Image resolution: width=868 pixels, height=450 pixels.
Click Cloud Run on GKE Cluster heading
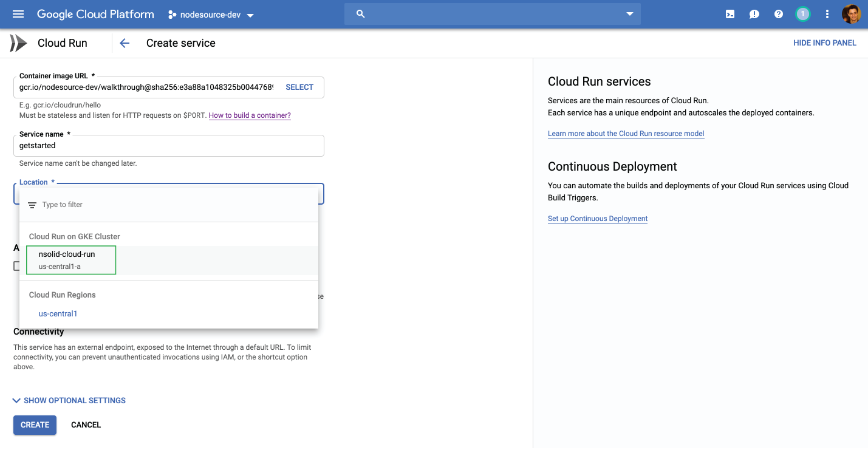(75, 237)
